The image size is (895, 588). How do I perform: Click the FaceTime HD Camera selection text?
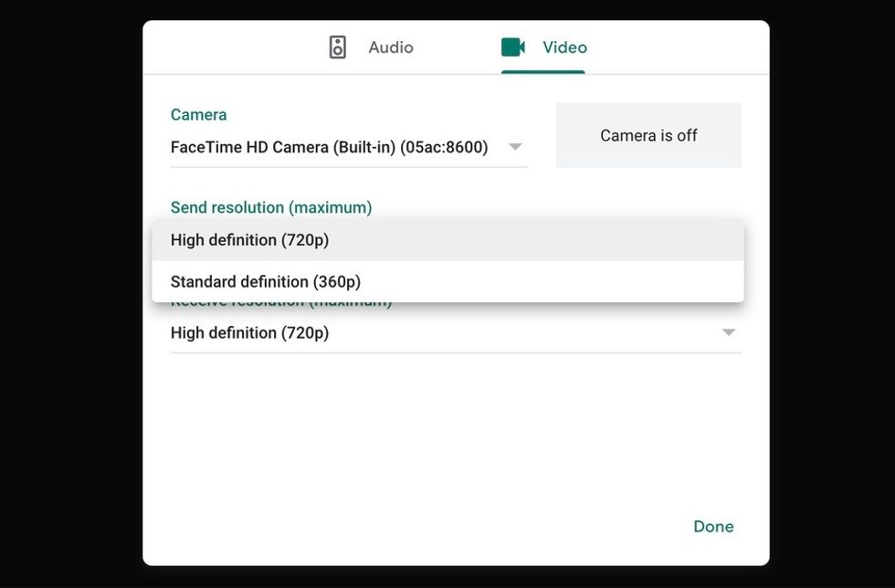(329, 147)
